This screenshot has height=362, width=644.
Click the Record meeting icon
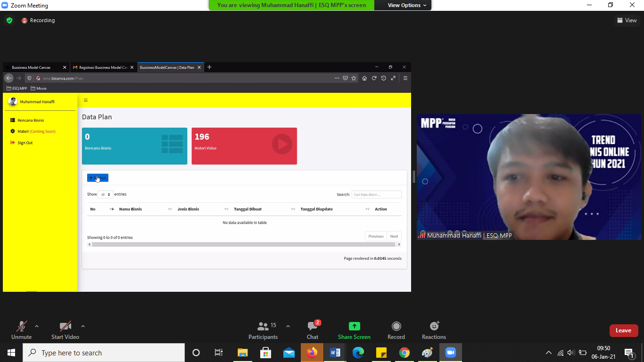click(396, 326)
